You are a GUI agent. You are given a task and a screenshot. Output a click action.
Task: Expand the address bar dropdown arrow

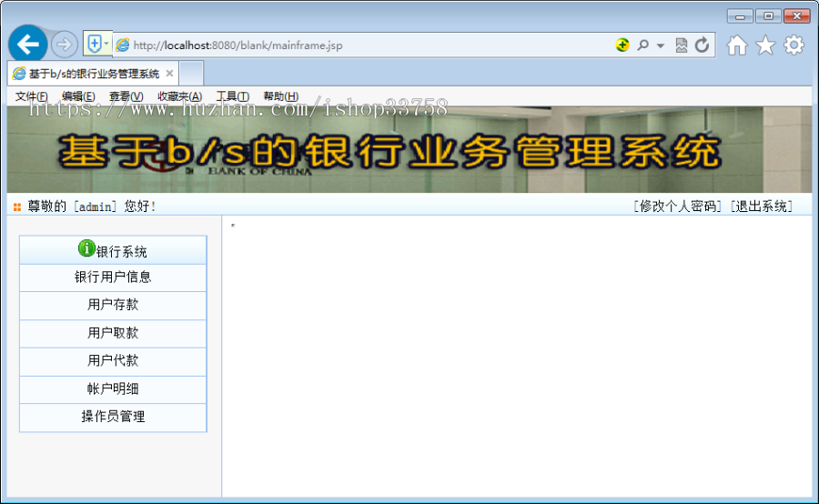click(x=661, y=45)
